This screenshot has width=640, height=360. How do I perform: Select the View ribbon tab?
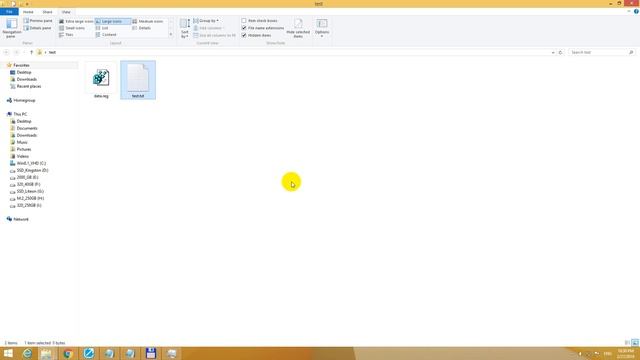tap(66, 12)
